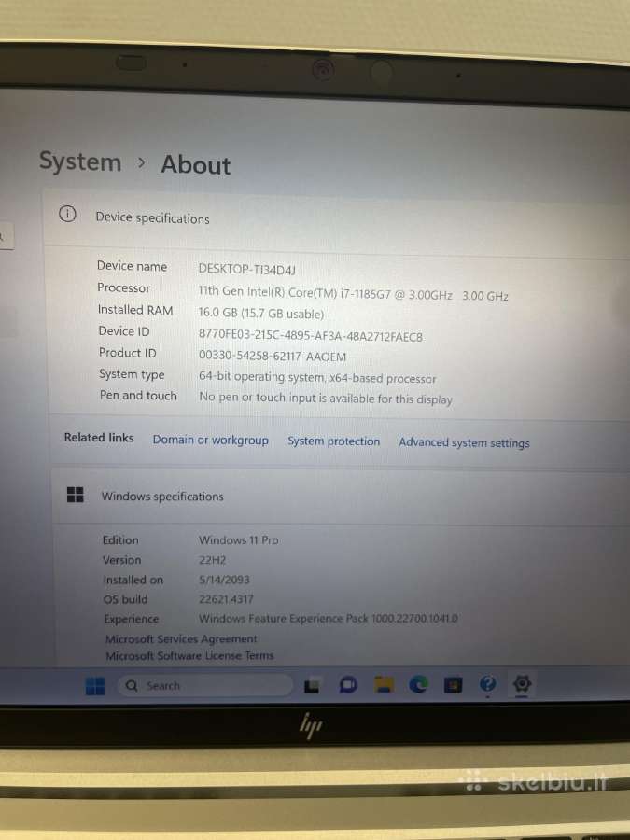The height and width of the screenshot is (840, 630).
Task: Launch File Explorer from taskbar
Action: (x=384, y=685)
